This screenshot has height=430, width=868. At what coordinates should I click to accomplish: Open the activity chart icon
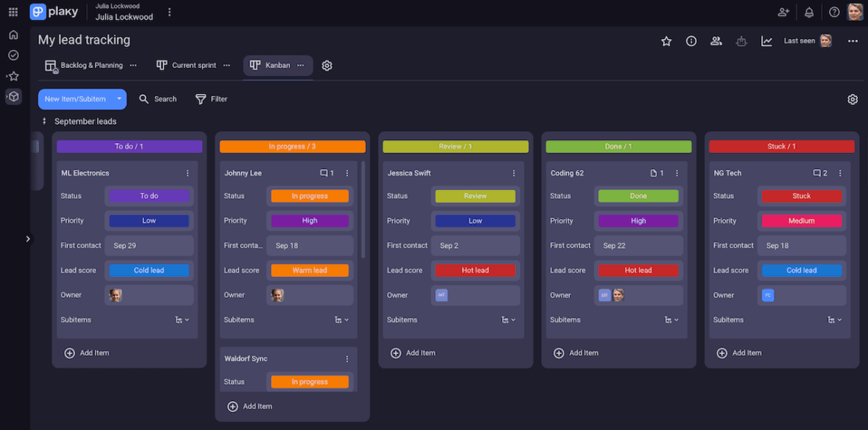(x=766, y=41)
